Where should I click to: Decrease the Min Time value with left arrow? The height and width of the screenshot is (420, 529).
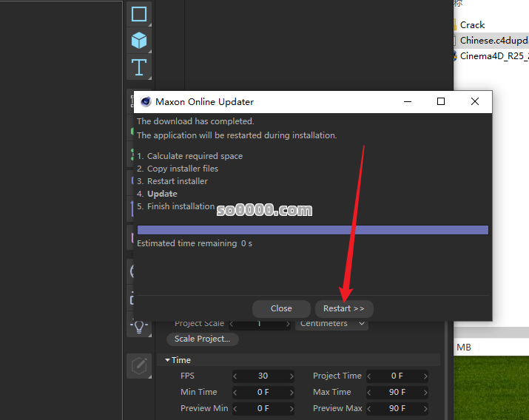(x=235, y=392)
